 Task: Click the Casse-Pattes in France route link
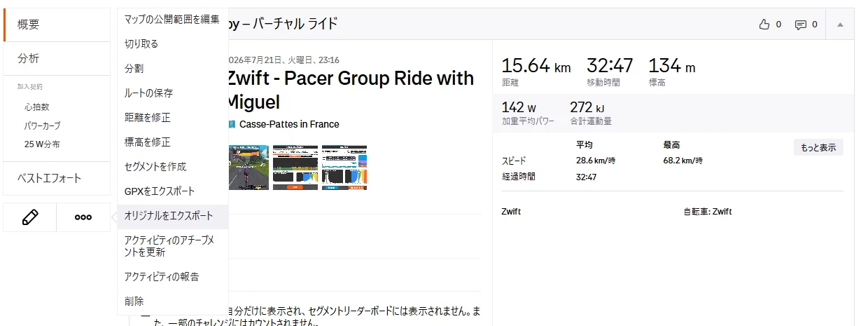289,124
